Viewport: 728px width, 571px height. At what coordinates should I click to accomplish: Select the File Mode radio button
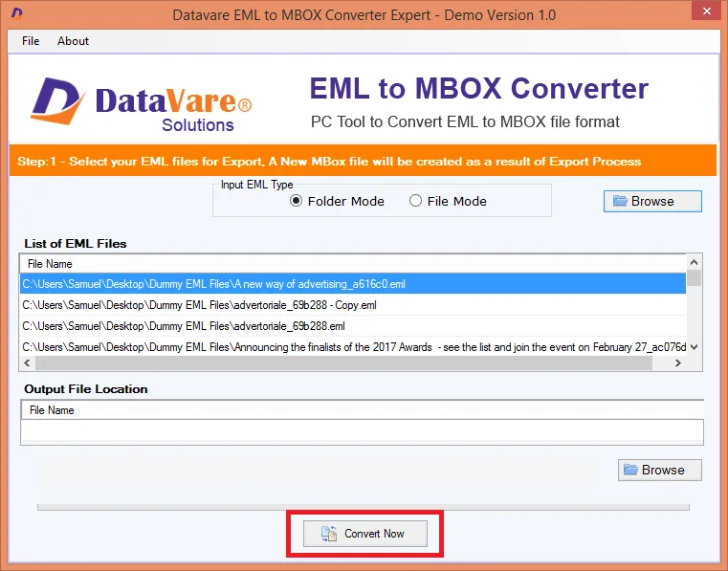click(x=448, y=201)
